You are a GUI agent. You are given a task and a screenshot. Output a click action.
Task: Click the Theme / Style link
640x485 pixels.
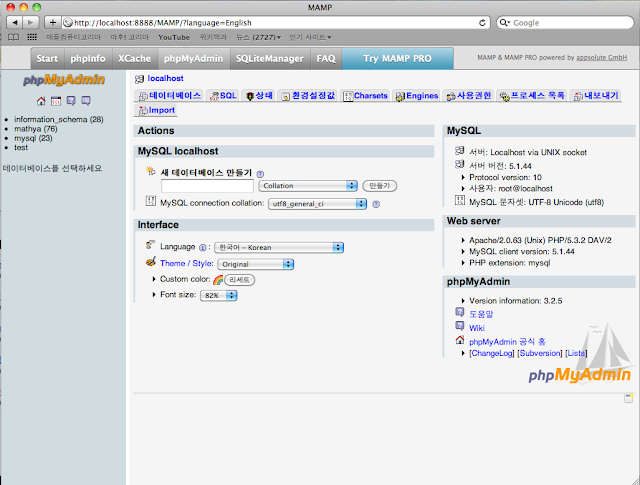tap(187, 263)
